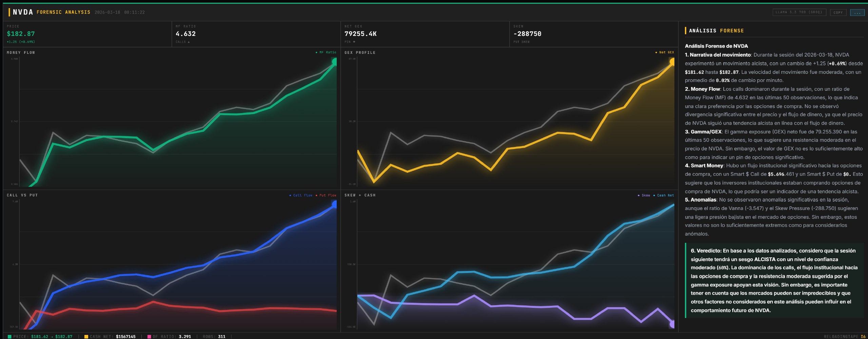Click blue endpoint marker on Call vs Put chart

pos(335,204)
